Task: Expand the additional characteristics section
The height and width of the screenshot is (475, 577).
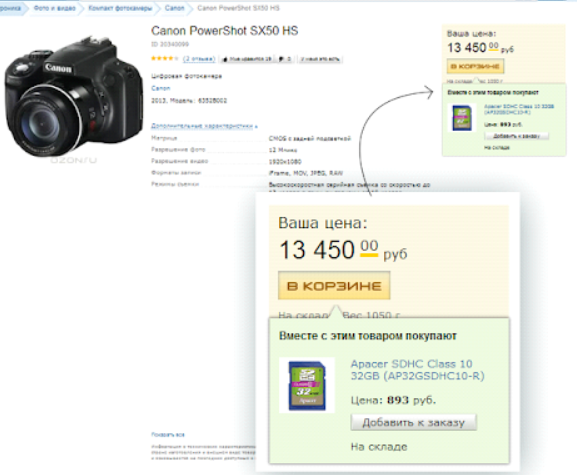Action: coord(204,126)
